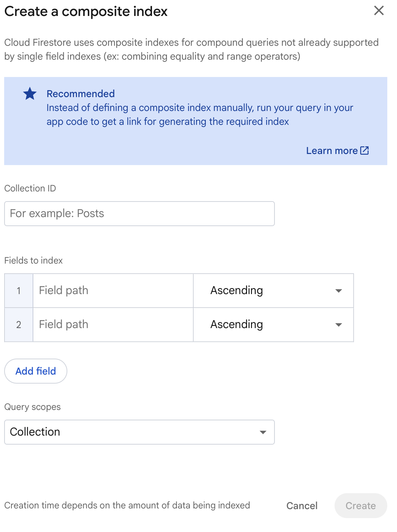Click the second Field path input

(x=113, y=325)
